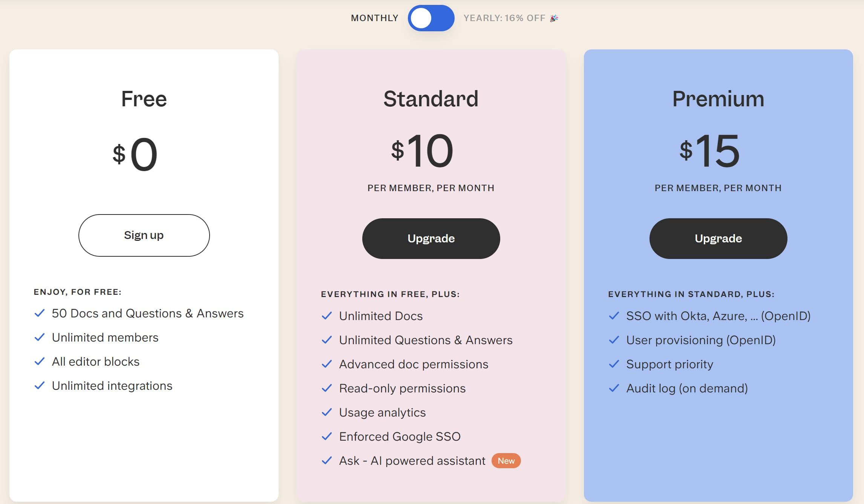Click Upgrade on the Premium plan
Screen dimensions: 864x504
[x=718, y=238]
